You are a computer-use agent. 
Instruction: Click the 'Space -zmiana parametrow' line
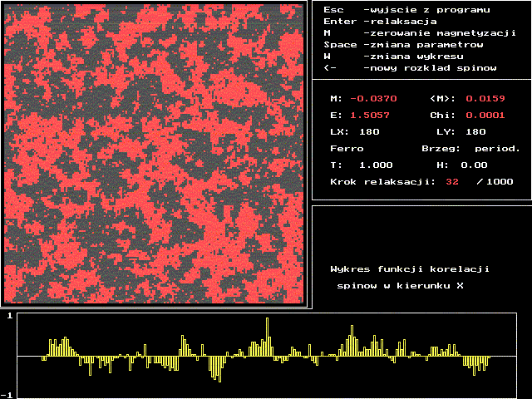point(403,44)
